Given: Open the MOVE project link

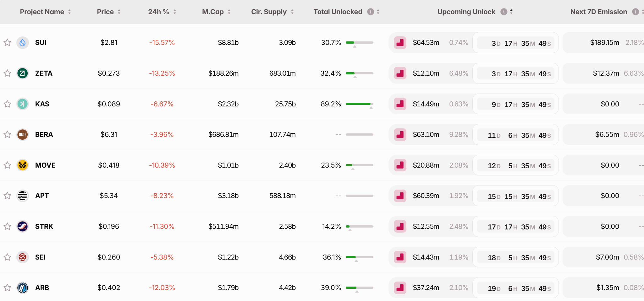Looking at the screenshot, I should click(45, 165).
